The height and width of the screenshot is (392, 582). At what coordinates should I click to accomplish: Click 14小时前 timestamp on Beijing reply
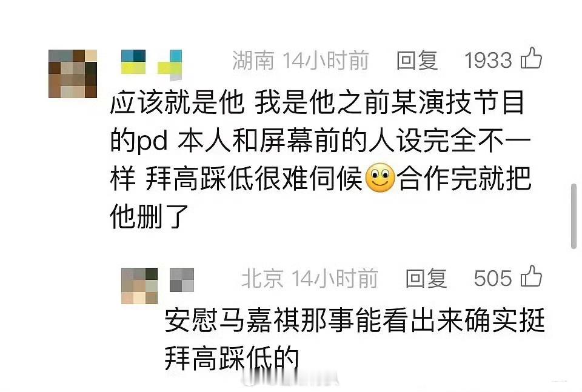[x=335, y=278]
